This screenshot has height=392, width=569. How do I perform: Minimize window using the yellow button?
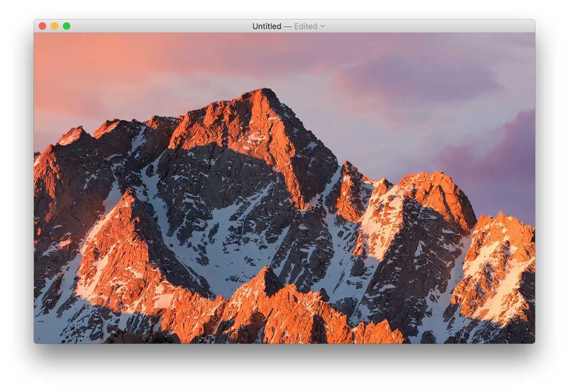[54, 26]
